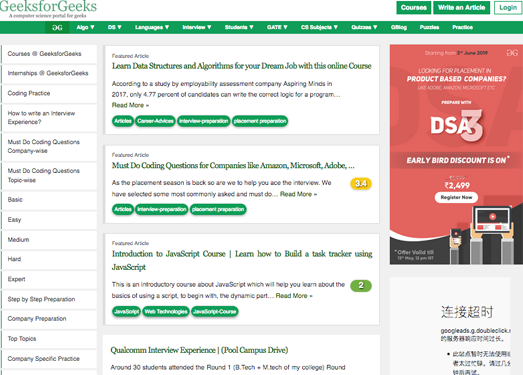The image size is (523, 375).
Task: Select the Easy difficulty sidebar item
Action: [49, 220]
